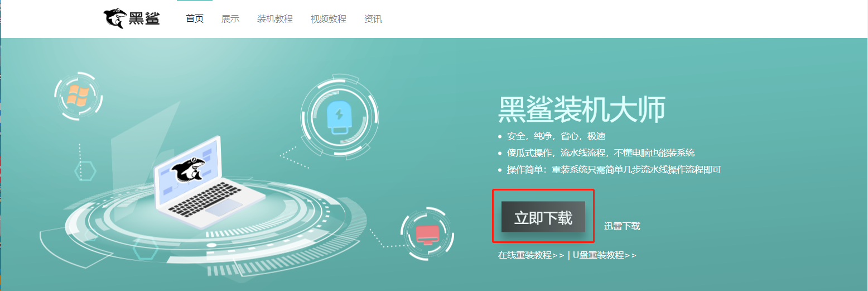
Task: Click the text 安全，纯净，省心，极速
Action: point(556,136)
